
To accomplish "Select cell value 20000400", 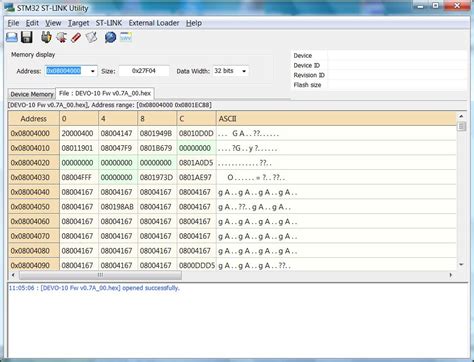I will point(79,133).
